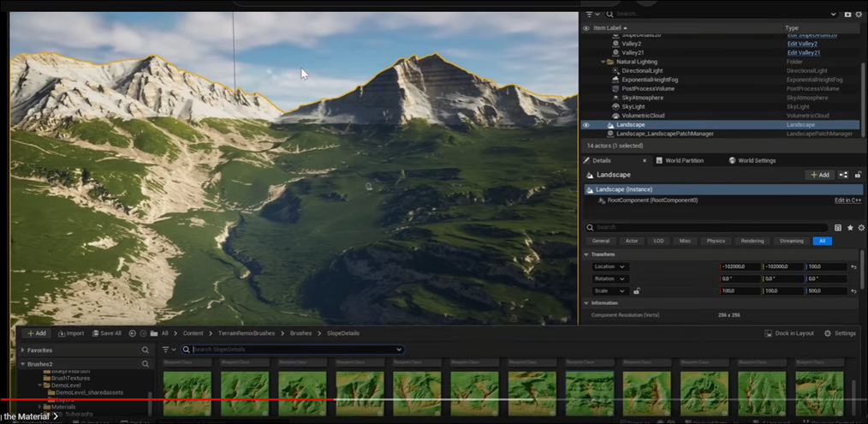The height and width of the screenshot is (424, 868).
Task: Click the Location X value field
Action: [739, 266]
